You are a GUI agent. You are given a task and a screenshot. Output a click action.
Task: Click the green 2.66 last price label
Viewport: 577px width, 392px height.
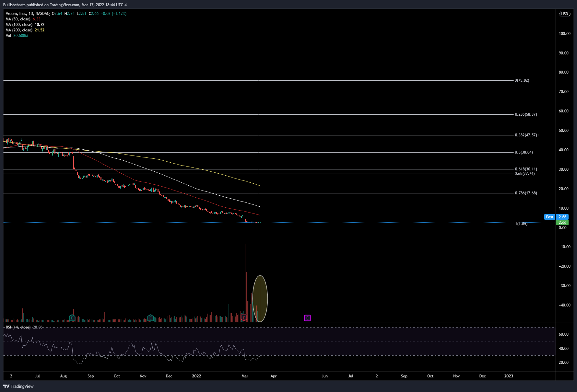click(x=562, y=223)
